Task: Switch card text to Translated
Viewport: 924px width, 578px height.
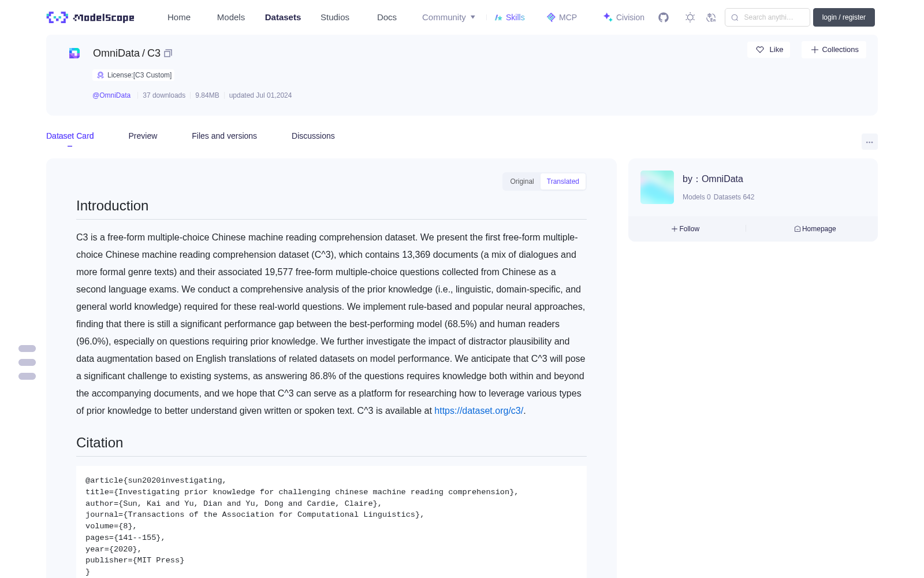Action: coord(563,181)
